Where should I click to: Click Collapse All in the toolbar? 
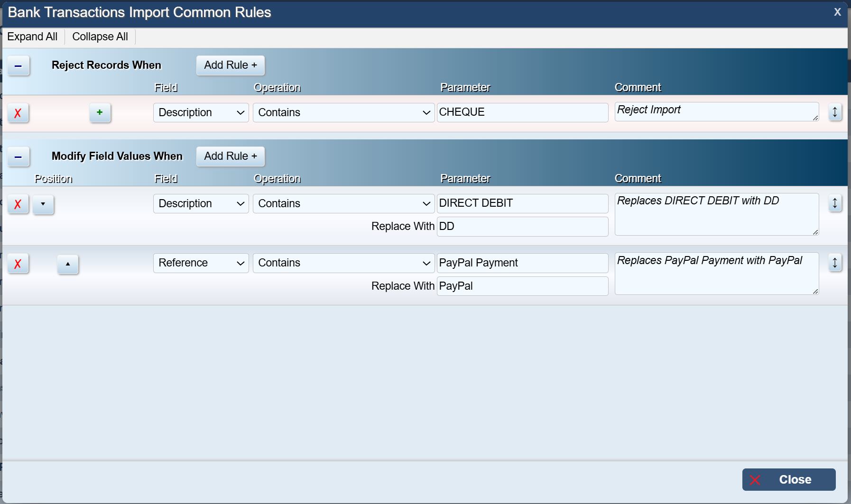pyautogui.click(x=100, y=37)
